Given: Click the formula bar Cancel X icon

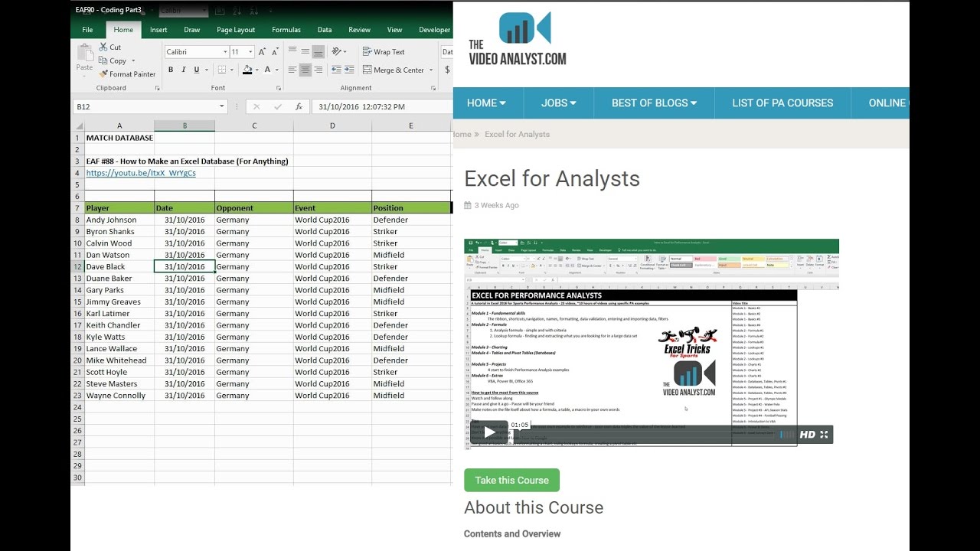Looking at the screenshot, I should point(256,107).
